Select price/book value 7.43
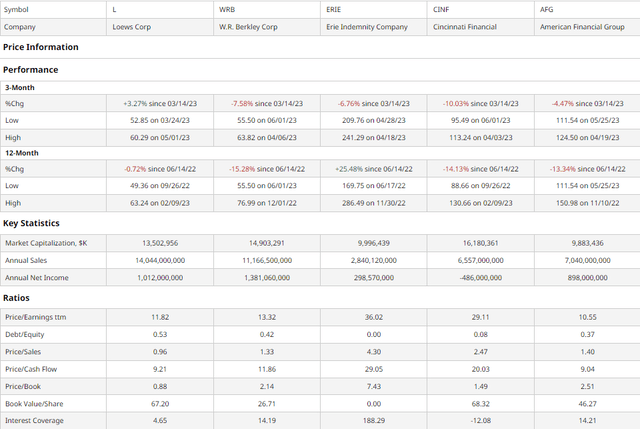 (374, 387)
